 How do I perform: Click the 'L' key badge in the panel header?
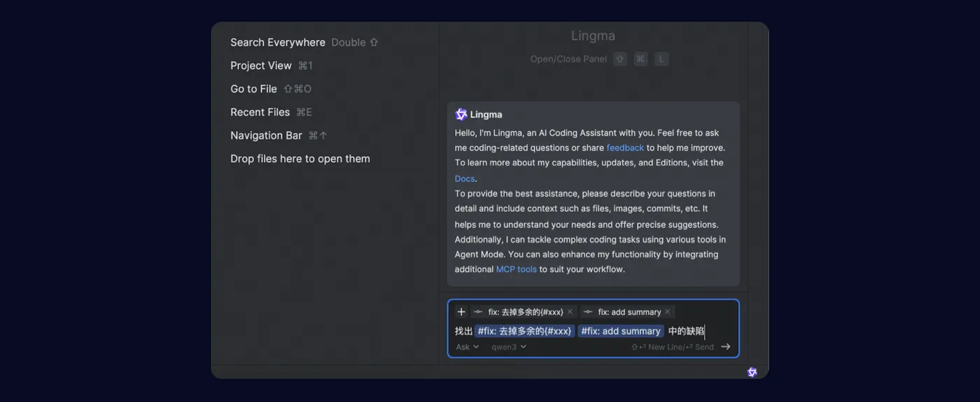point(661,59)
